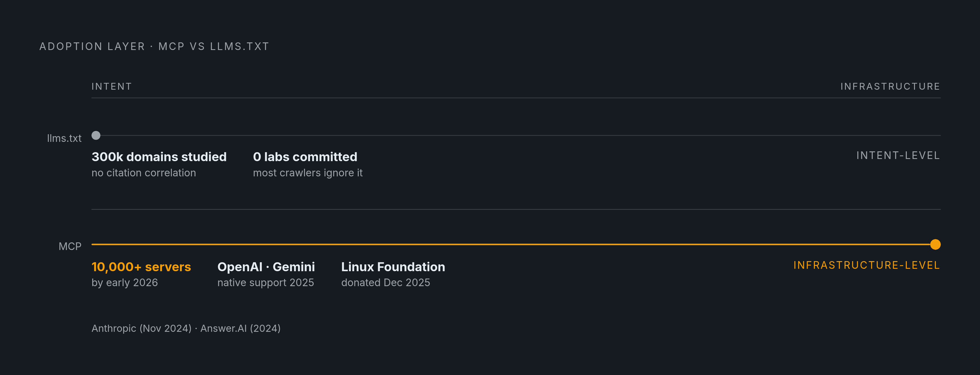
Task: Click the INTENT-LEVEL tag
Action: tap(898, 155)
